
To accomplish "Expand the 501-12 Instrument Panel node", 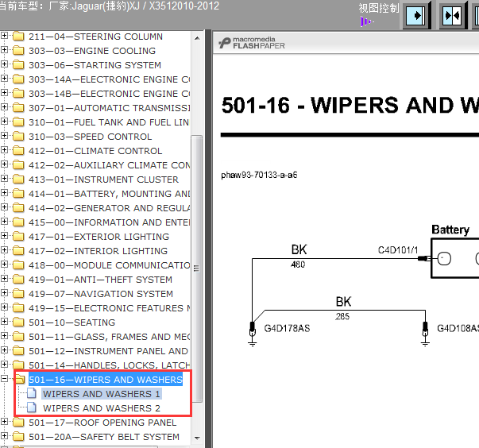I will click(4, 350).
